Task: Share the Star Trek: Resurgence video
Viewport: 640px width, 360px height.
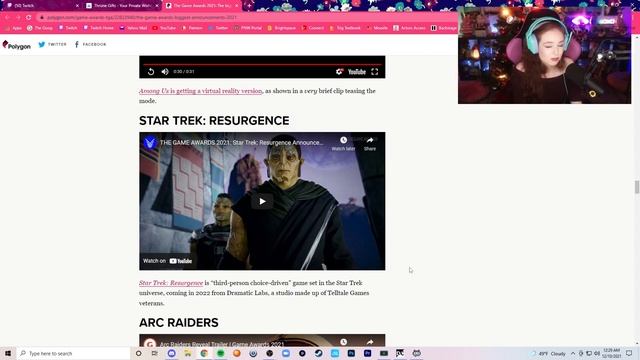Action: [370, 143]
